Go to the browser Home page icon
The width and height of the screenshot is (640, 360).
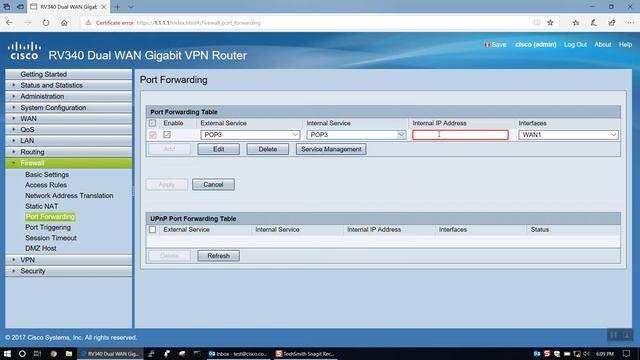[64, 23]
